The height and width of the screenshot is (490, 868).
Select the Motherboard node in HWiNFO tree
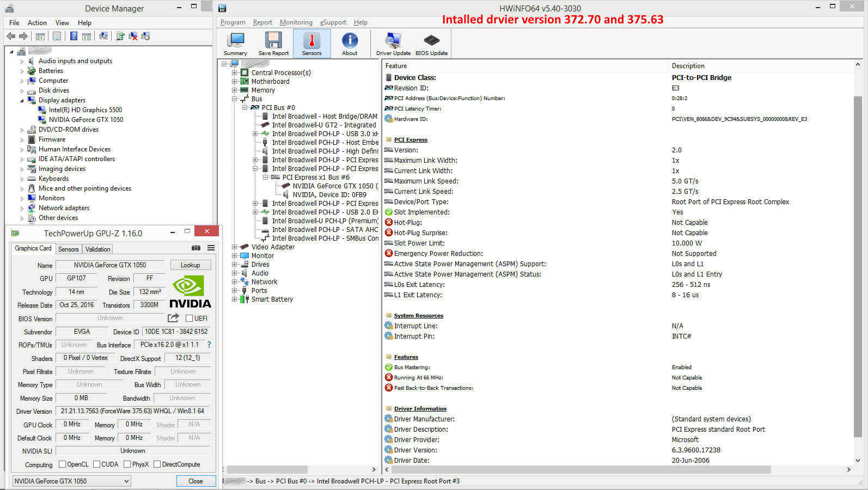click(270, 81)
